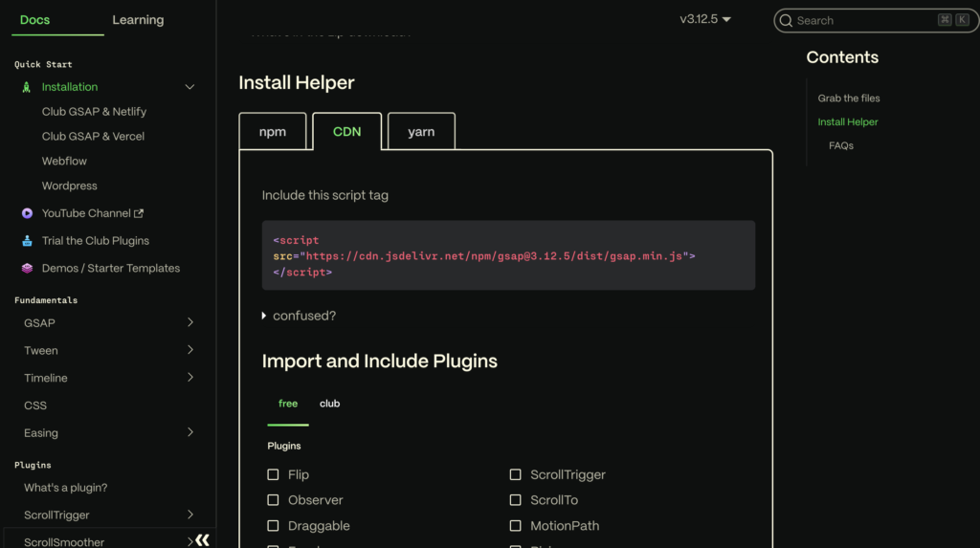Open the Wordpress installation page

click(x=69, y=186)
